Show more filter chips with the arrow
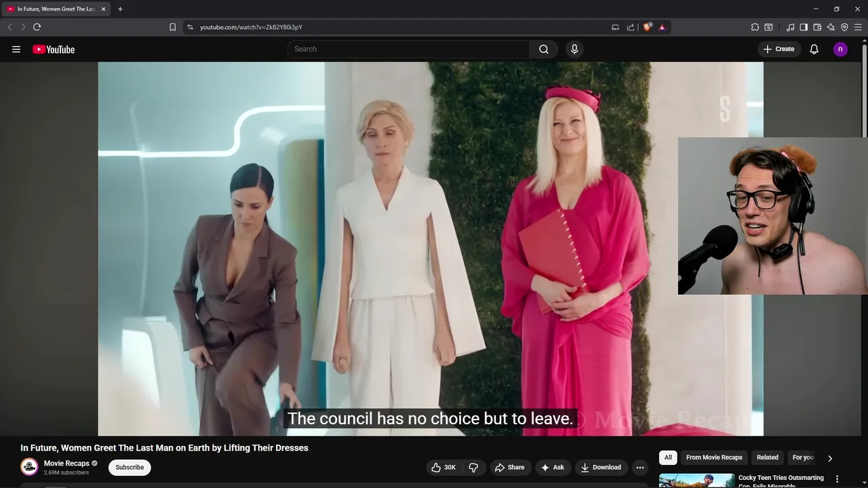Viewport: 868px width, 488px height. pos(829,458)
